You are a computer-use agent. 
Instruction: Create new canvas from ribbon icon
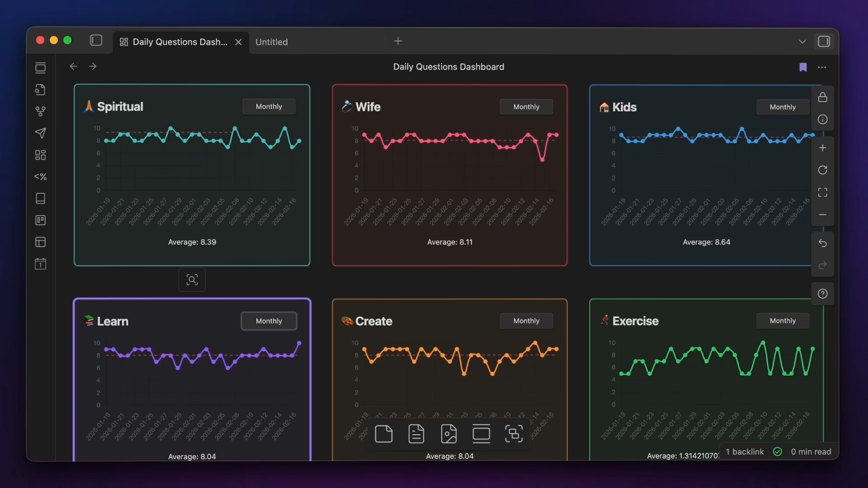pos(41,155)
